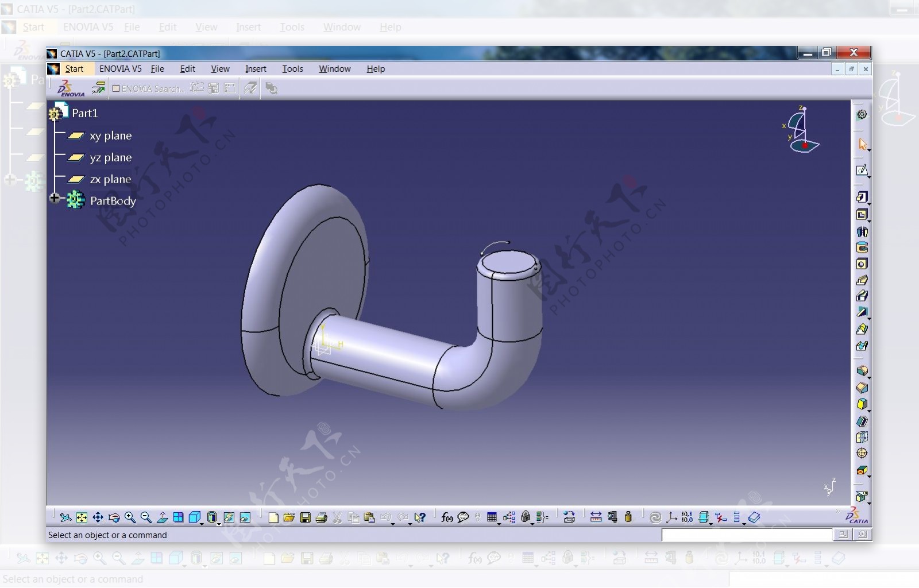The height and width of the screenshot is (588, 919).
Task: Click the Shaft tool icon
Action: point(862,231)
